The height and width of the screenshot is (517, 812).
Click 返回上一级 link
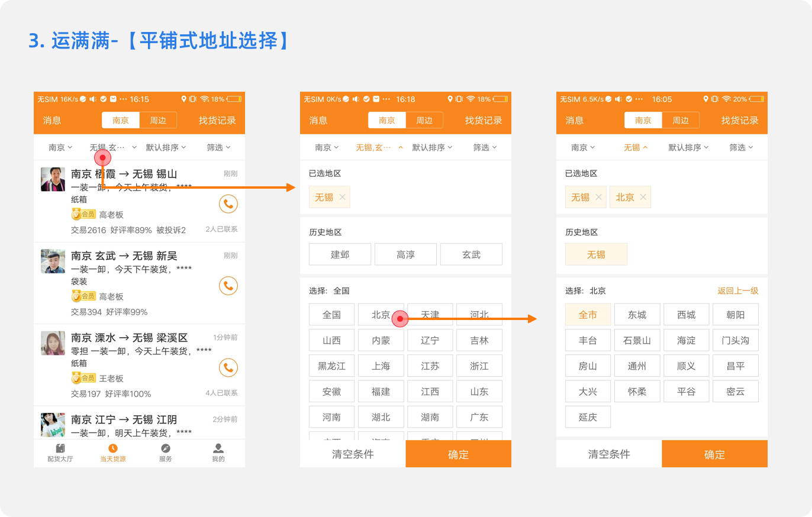(737, 290)
